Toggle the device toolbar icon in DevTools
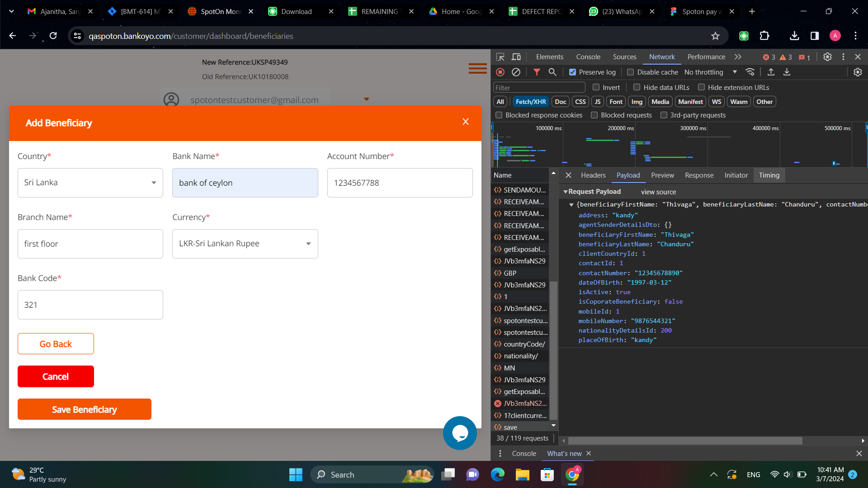 pos(516,57)
